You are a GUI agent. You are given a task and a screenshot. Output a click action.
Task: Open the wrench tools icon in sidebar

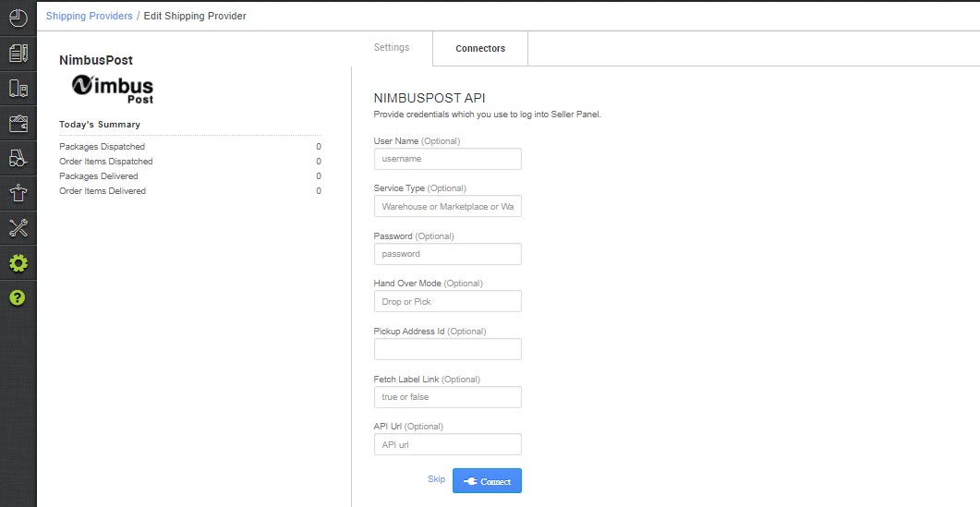pyautogui.click(x=18, y=228)
